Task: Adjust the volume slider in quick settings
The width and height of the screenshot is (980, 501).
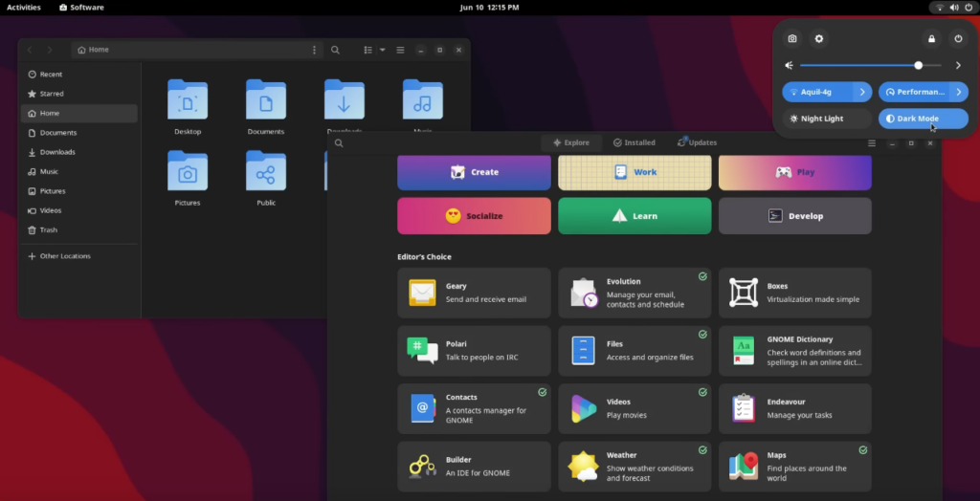Action: 871,65
